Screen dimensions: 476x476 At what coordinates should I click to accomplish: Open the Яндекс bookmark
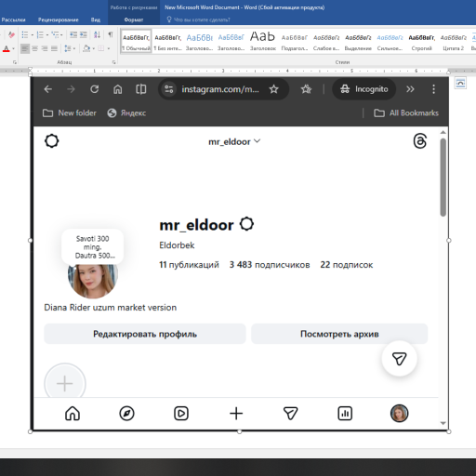(x=126, y=113)
